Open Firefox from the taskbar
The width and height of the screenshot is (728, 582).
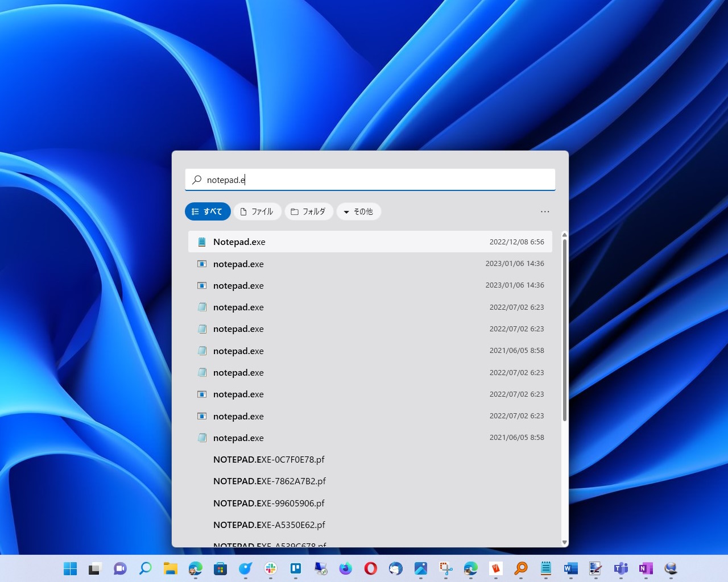point(346,568)
